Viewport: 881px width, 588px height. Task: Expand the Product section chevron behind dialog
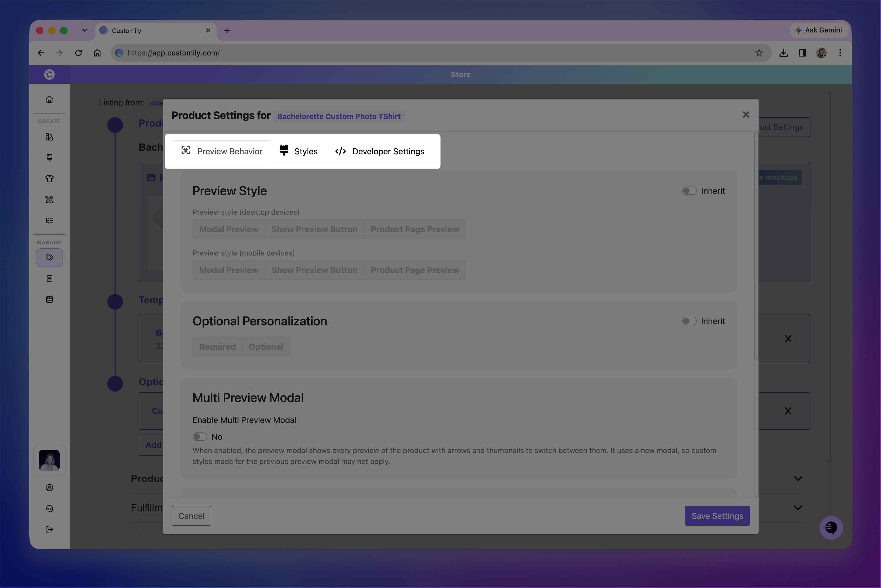coord(798,478)
